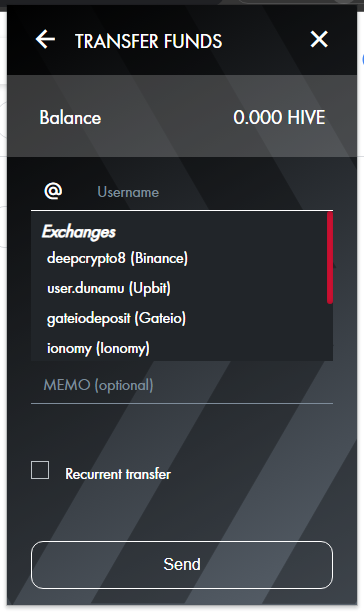Click the Exchanges group header
Screen dimensions: 364x614
pos(79,232)
